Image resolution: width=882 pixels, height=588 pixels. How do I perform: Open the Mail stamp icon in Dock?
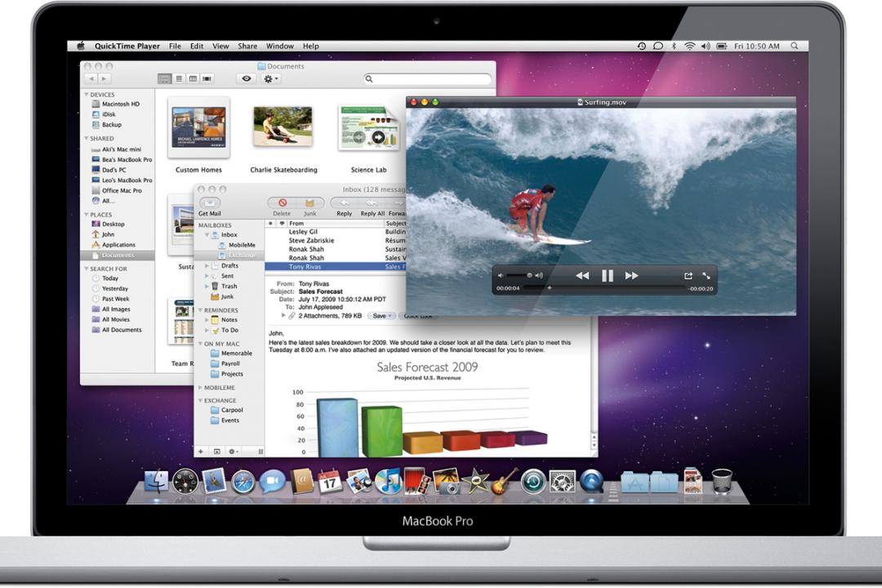(x=214, y=481)
